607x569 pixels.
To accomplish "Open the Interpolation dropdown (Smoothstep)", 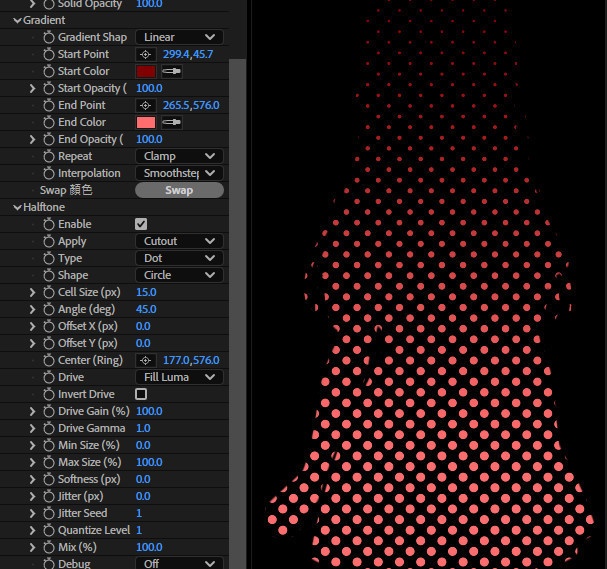I will pos(179,173).
